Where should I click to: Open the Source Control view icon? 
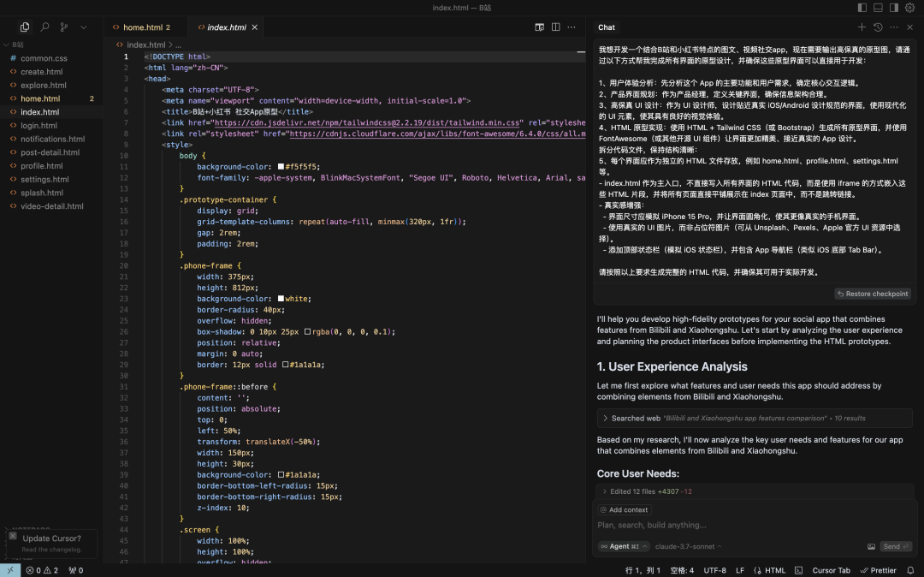64,27
